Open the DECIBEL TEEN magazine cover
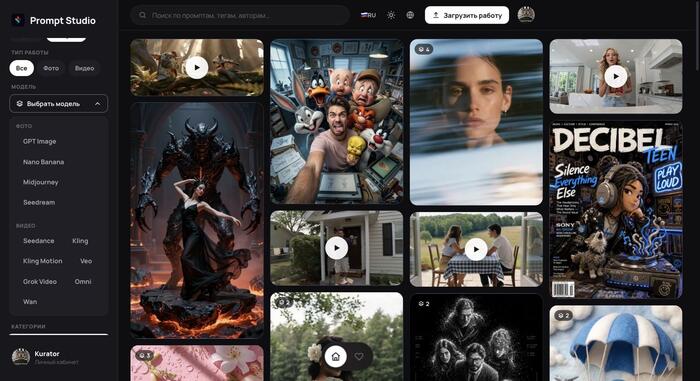The height and width of the screenshot is (381, 700). [616, 209]
